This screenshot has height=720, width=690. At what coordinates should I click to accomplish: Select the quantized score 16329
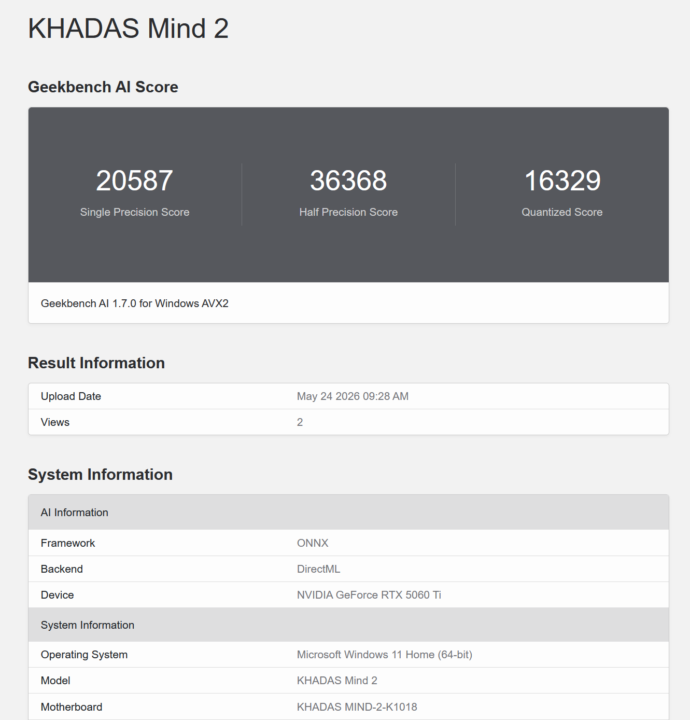(562, 180)
